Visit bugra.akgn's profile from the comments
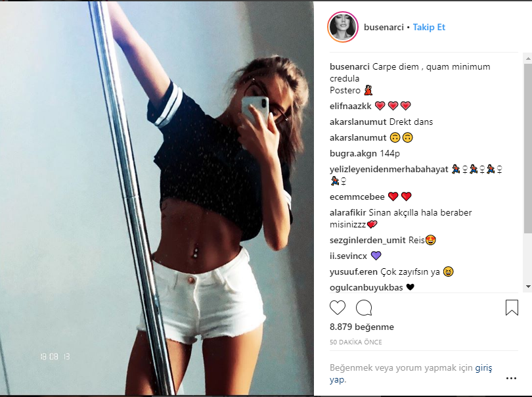Screen dimensions: 532x397 [353, 154]
